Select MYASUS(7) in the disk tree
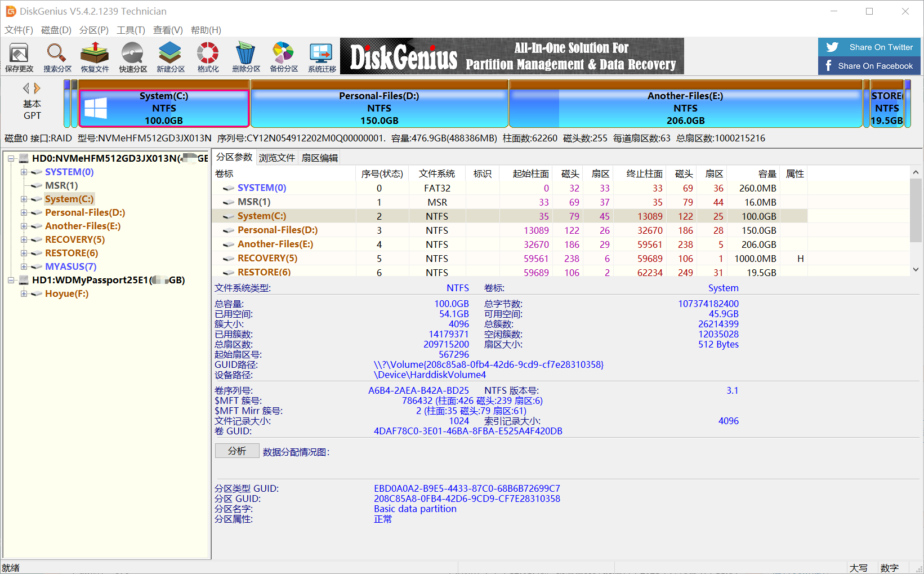This screenshot has width=924, height=574. [x=71, y=266]
